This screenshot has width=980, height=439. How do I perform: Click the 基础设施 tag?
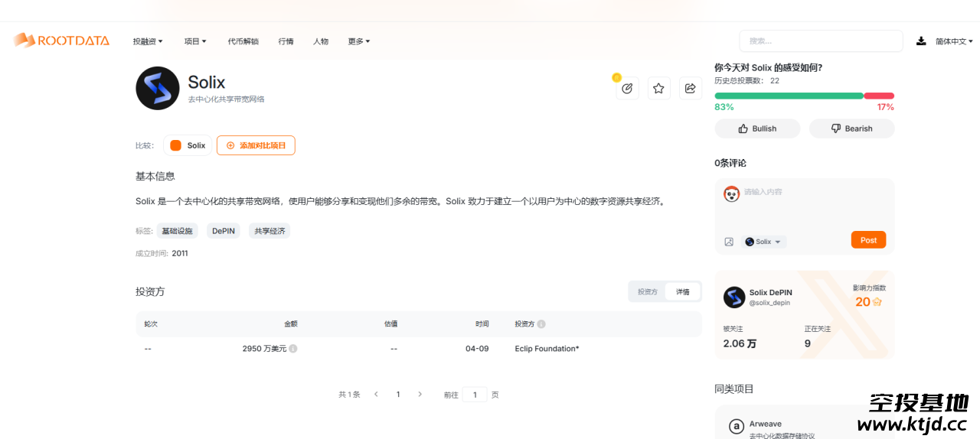click(x=177, y=231)
